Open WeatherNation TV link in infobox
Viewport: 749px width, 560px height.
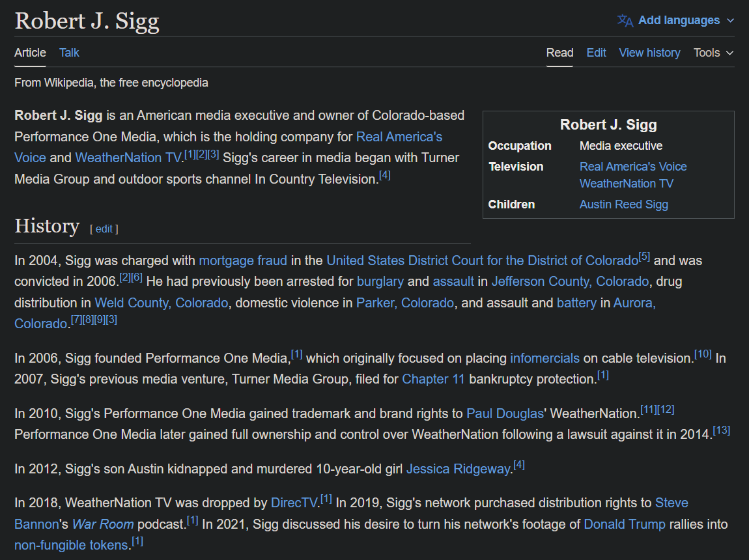click(x=627, y=184)
